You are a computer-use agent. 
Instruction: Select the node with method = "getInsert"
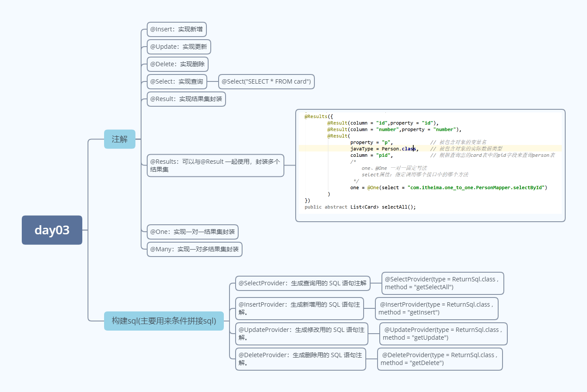pyautogui.click(x=437, y=308)
